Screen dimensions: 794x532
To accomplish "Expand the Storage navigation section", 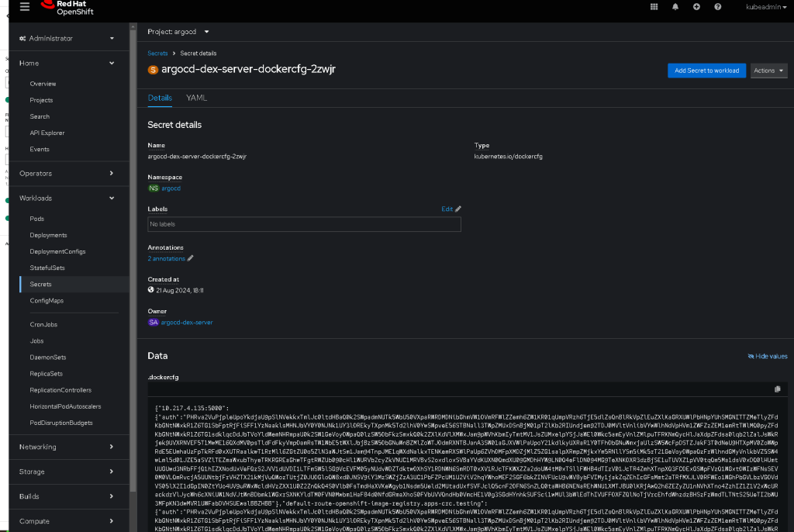I will click(67, 472).
